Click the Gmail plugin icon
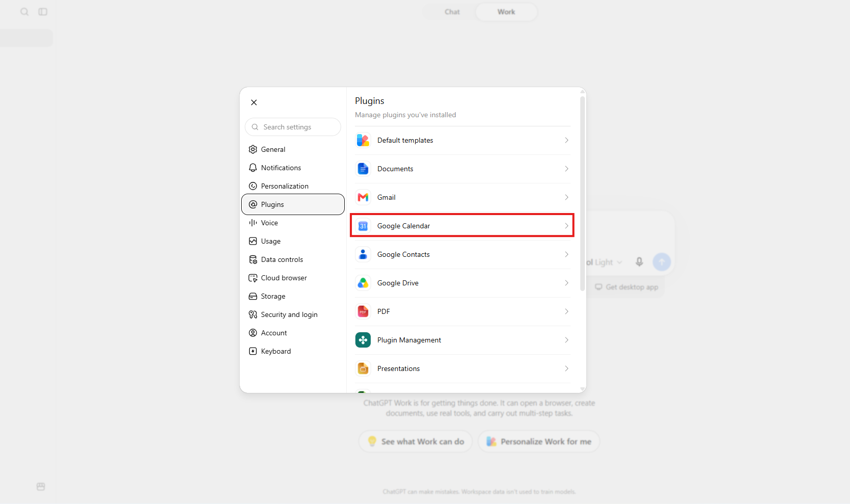 coord(363,197)
